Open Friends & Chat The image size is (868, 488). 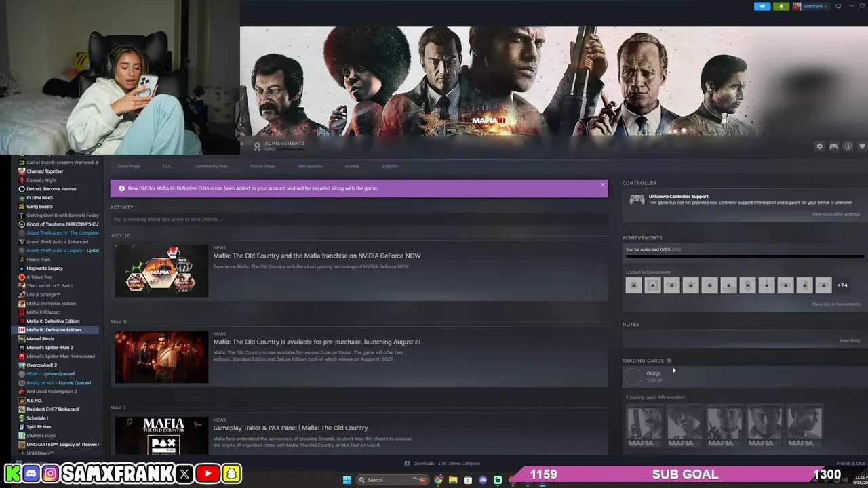851,464
